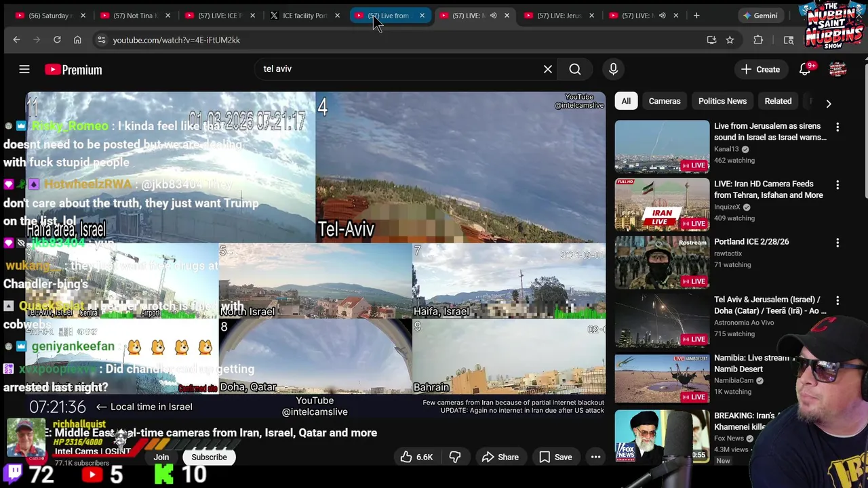Save the video to a playlist
Screen dimensions: 868x488
[x=555, y=457]
